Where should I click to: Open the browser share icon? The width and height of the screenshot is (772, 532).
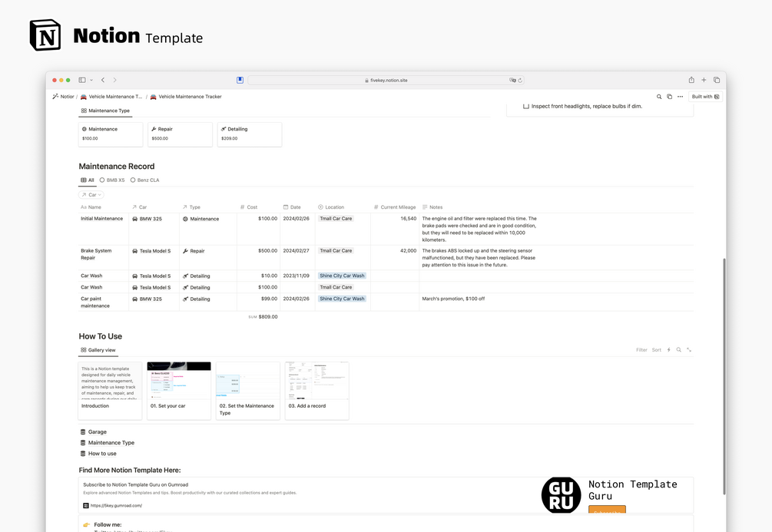pyautogui.click(x=691, y=80)
